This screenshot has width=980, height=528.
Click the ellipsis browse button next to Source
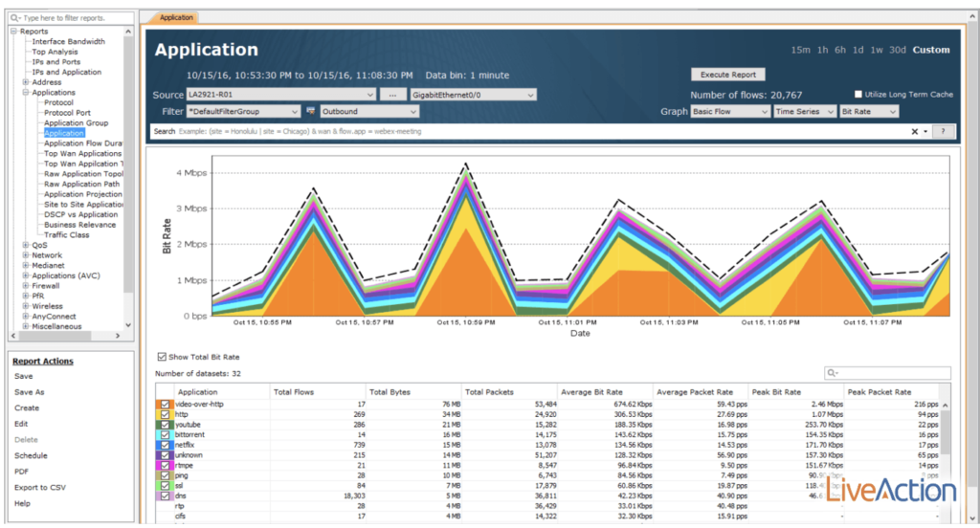click(x=392, y=95)
